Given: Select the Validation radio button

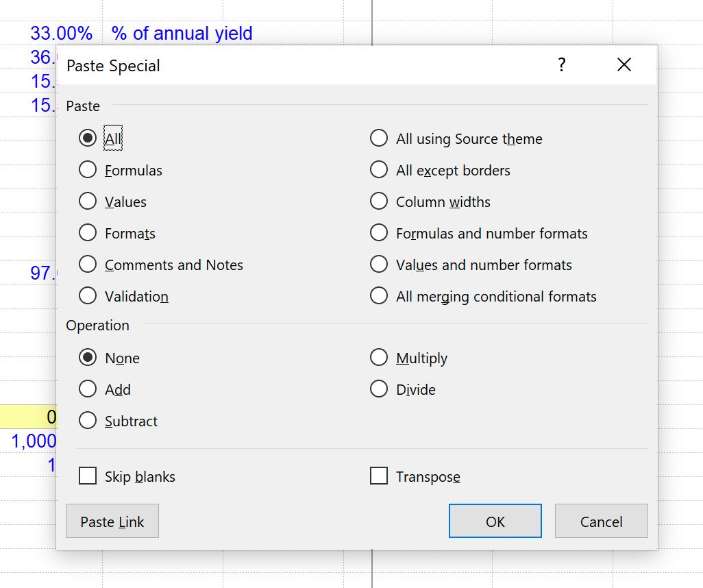Looking at the screenshot, I should pos(88,296).
